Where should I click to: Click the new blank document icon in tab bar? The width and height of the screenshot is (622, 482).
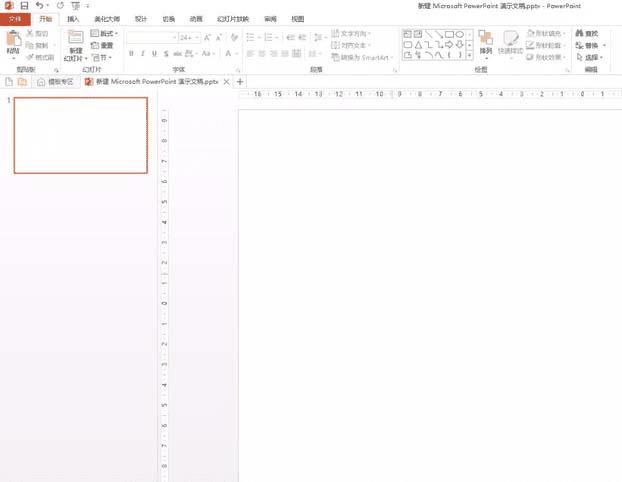tap(9, 82)
